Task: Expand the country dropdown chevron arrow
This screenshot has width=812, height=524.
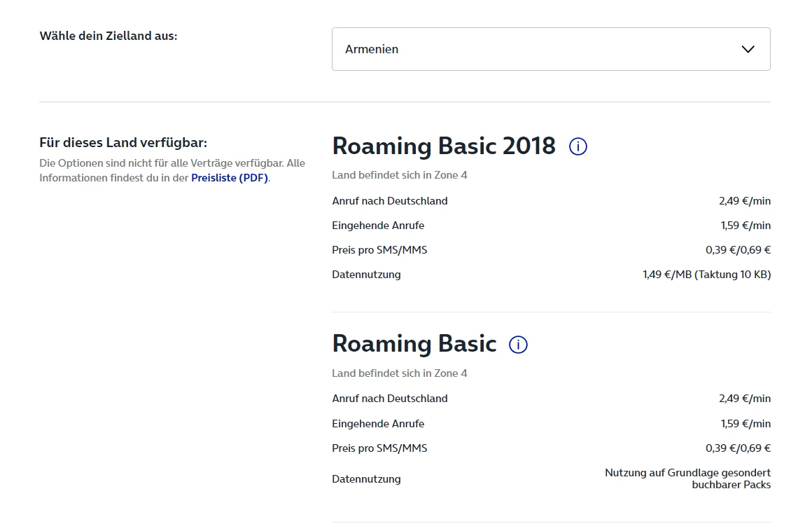Action: pyautogui.click(x=748, y=49)
